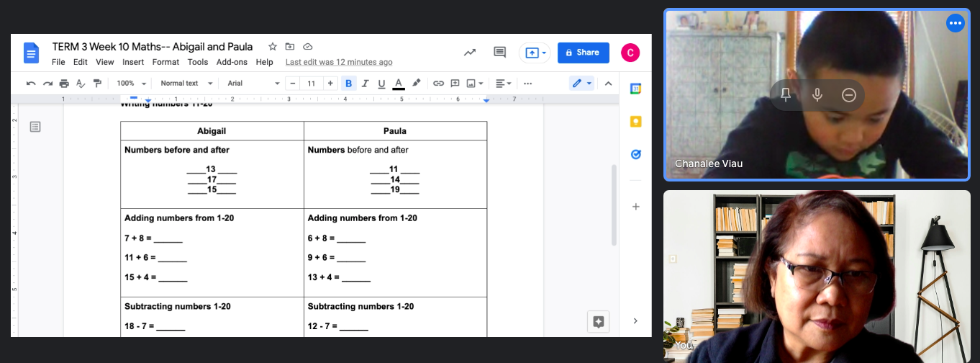Open Google Calendar side panel
980x363 pixels.
(635, 89)
